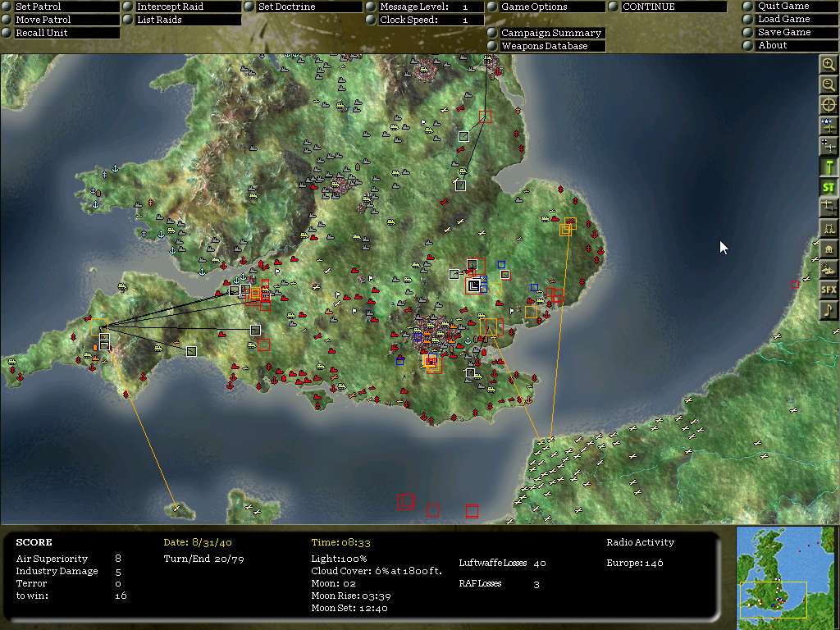Viewport: 840px width, 630px height.
Task: Toggle the green ST sidebar button
Action: point(829,187)
